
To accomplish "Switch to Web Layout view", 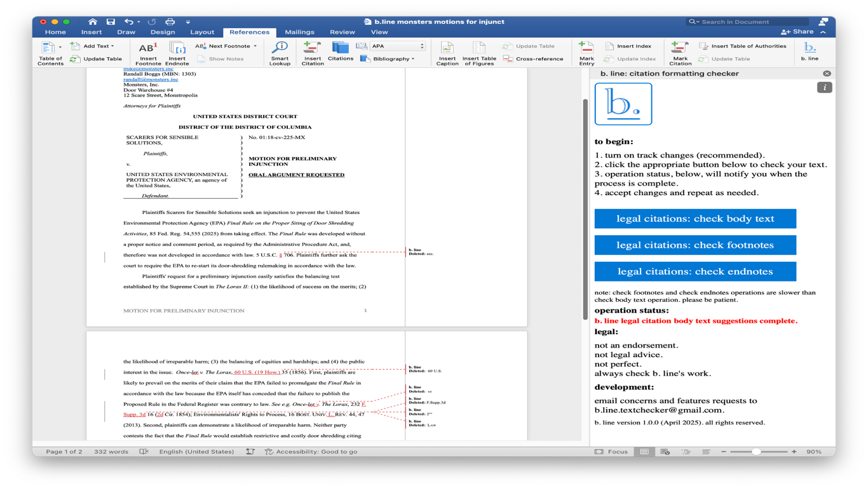I will click(665, 452).
